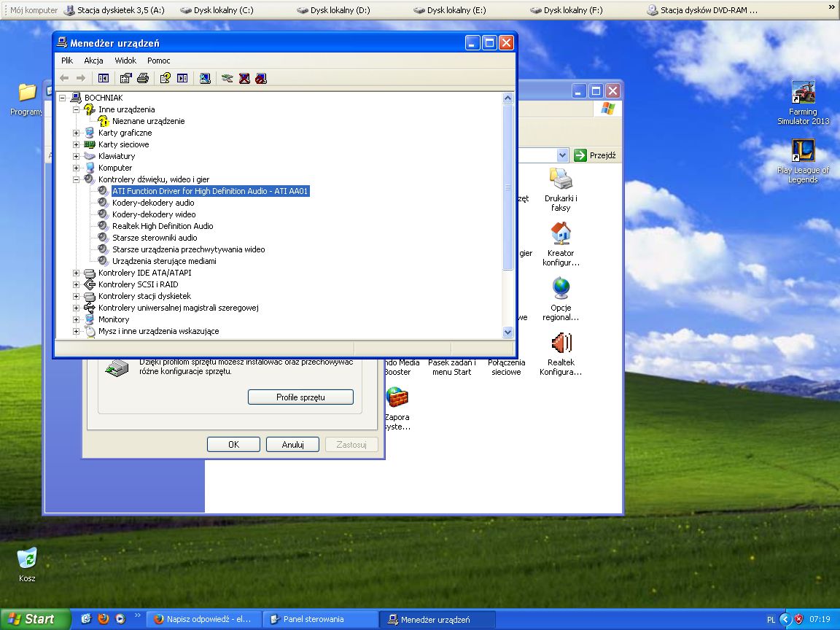Expand the Klawiatury category

(76, 157)
